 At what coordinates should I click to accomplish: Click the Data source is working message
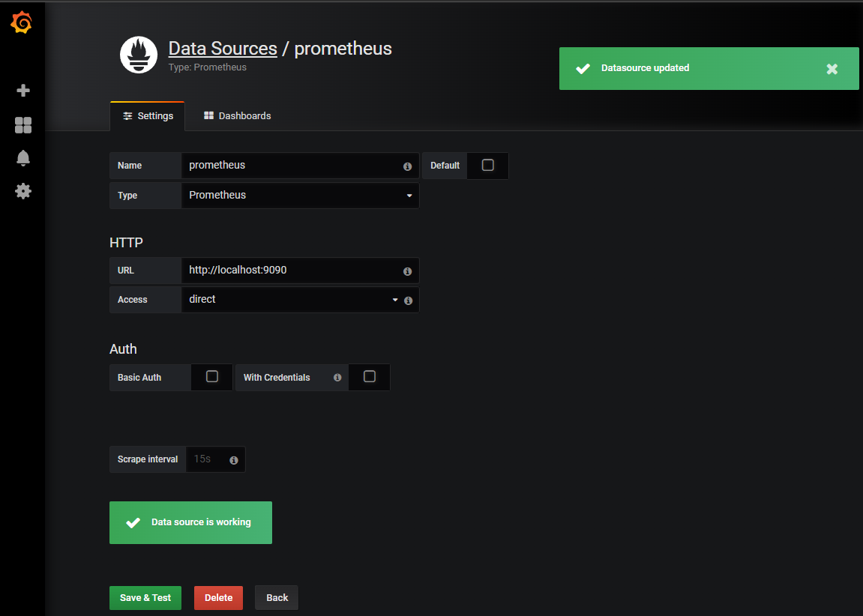(190, 522)
